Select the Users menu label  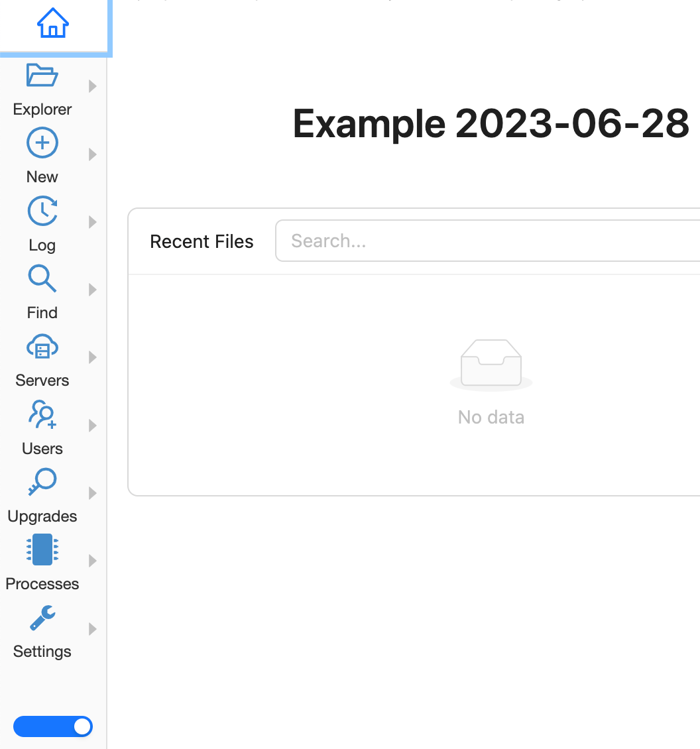point(42,449)
